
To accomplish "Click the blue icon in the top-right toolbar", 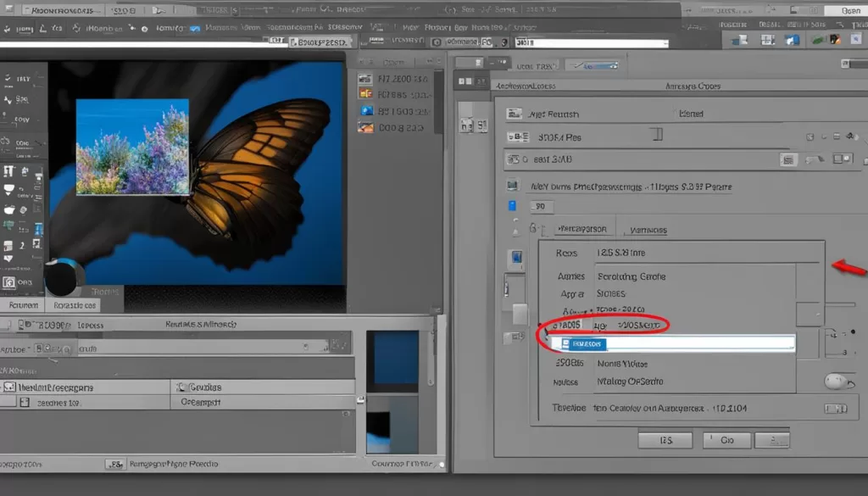I will pyautogui.click(x=792, y=40).
